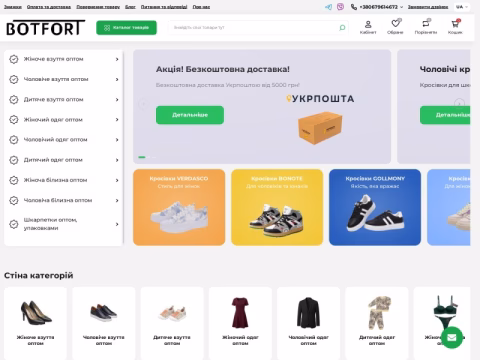Open the Кросівки VERDASCO orange card
The width and height of the screenshot is (480, 360).
click(x=179, y=207)
